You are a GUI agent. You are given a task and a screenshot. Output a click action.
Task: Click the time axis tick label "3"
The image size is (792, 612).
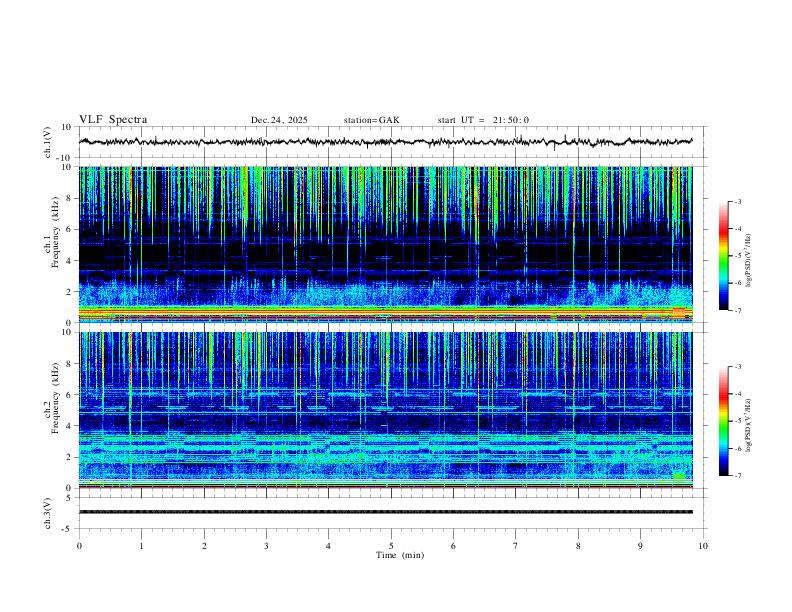266,546
